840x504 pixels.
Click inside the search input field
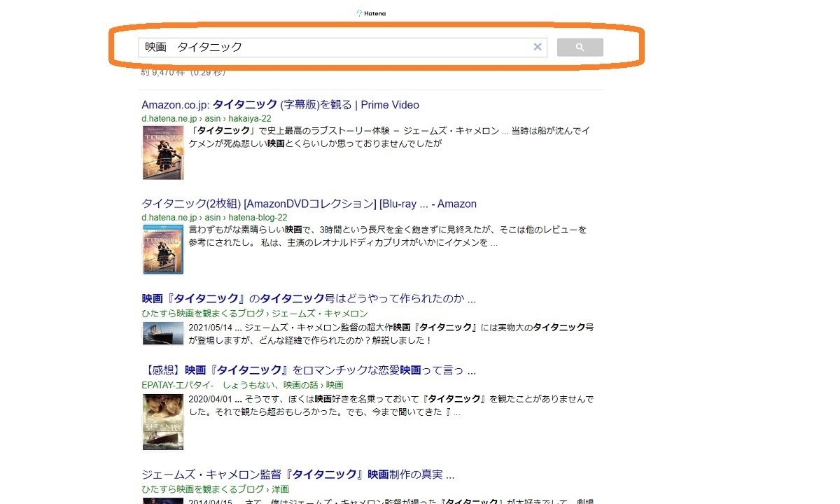pos(315,47)
